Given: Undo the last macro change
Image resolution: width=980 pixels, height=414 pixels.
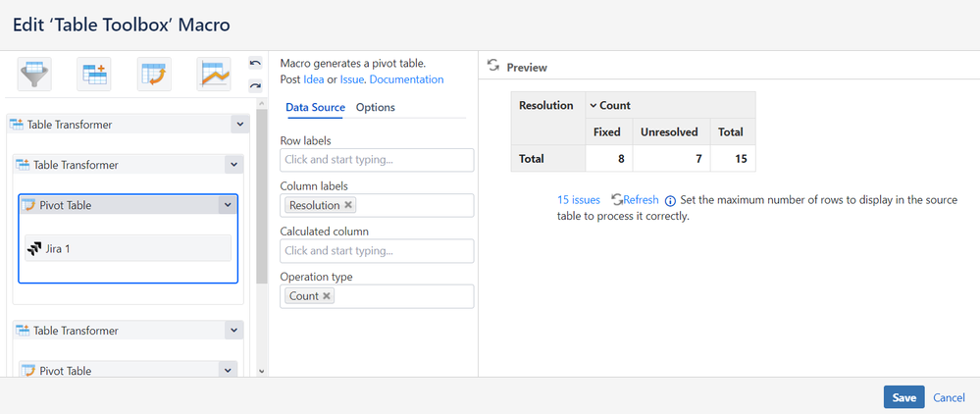Looking at the screenshot, I should [x=255, y=64].
